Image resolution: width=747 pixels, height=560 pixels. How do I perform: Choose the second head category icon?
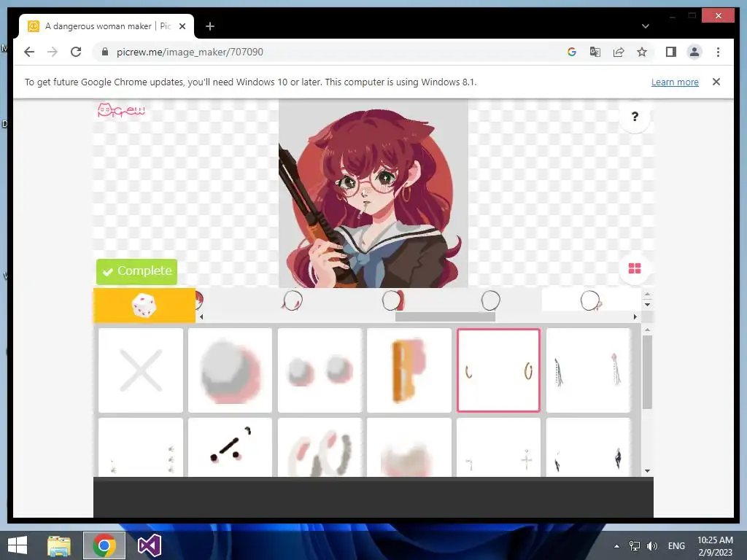pos(292,300)
